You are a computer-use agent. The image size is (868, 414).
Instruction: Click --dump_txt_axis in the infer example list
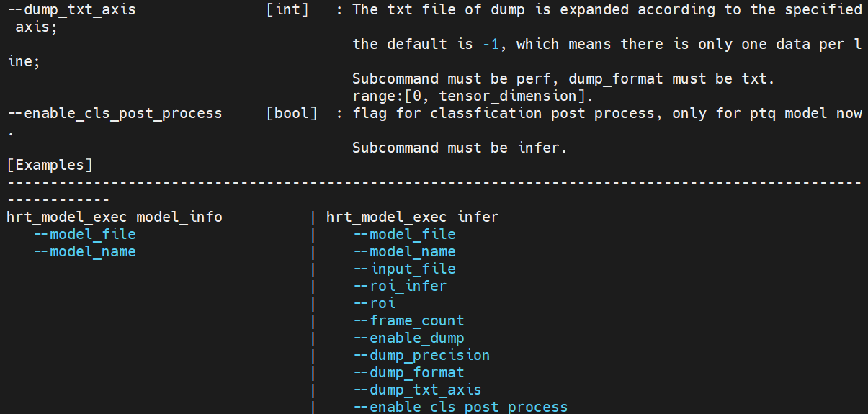click(x=417, y=390)
